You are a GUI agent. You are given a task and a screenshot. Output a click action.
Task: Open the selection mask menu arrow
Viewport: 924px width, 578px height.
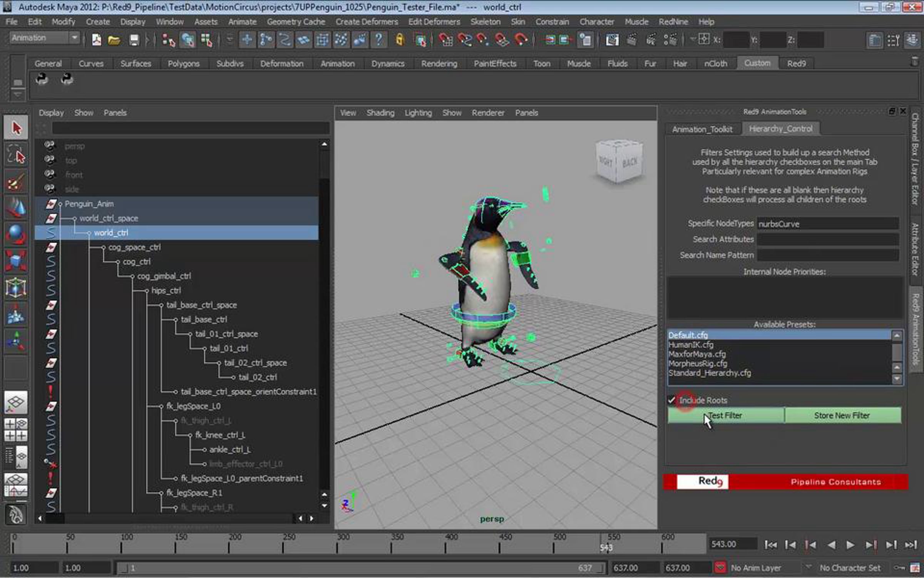coord(229,40)
